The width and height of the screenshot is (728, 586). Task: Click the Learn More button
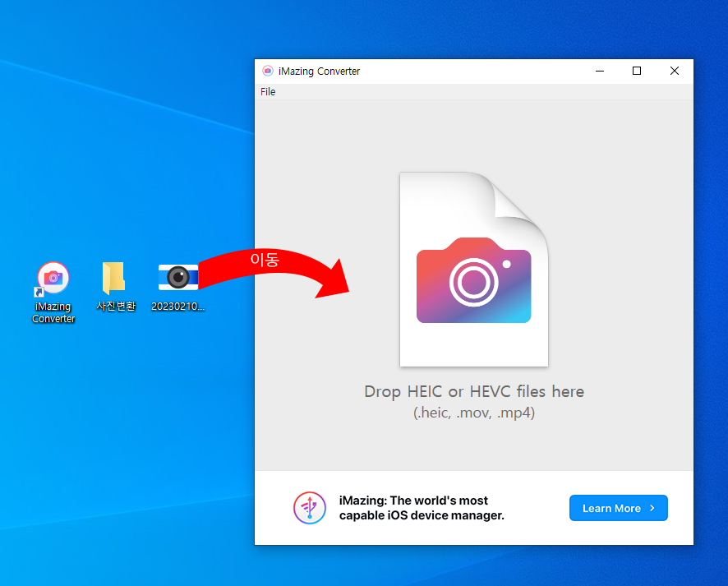tap(619, 508)
